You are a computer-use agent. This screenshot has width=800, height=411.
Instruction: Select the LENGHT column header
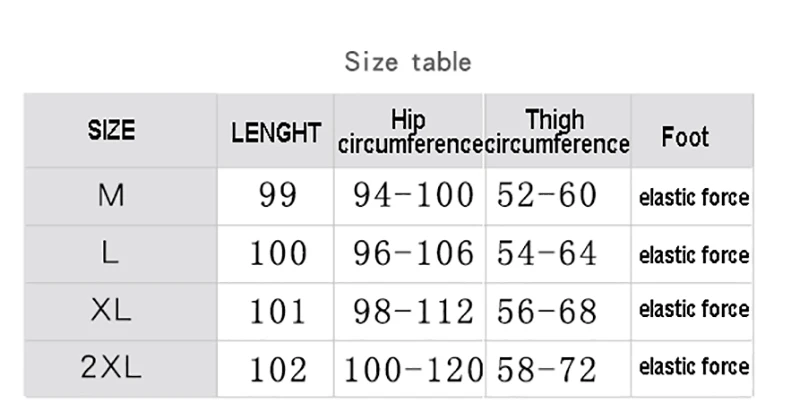pyautogui.click(x=276, y=133)
